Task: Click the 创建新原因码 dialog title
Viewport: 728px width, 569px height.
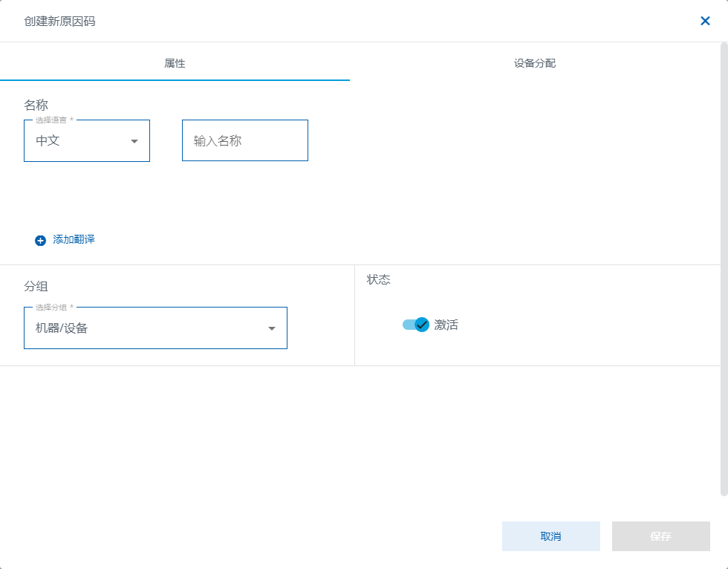Action: [59, 21]
